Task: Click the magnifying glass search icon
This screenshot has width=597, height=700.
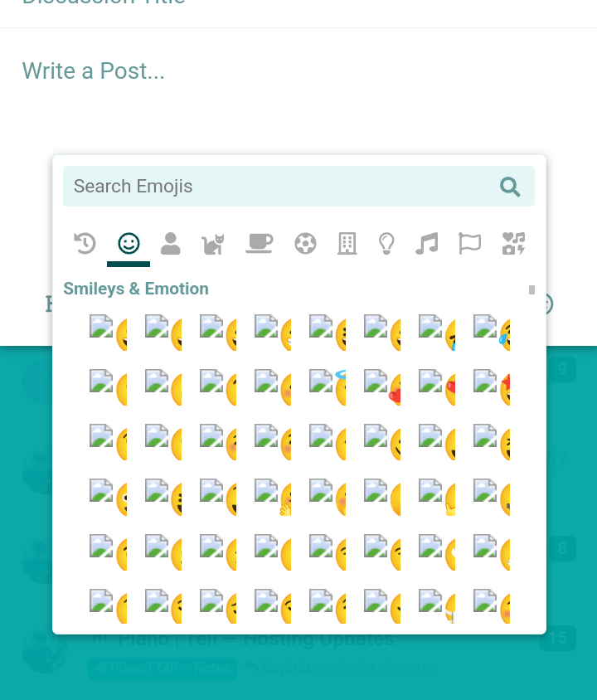Action: point(510,187)
